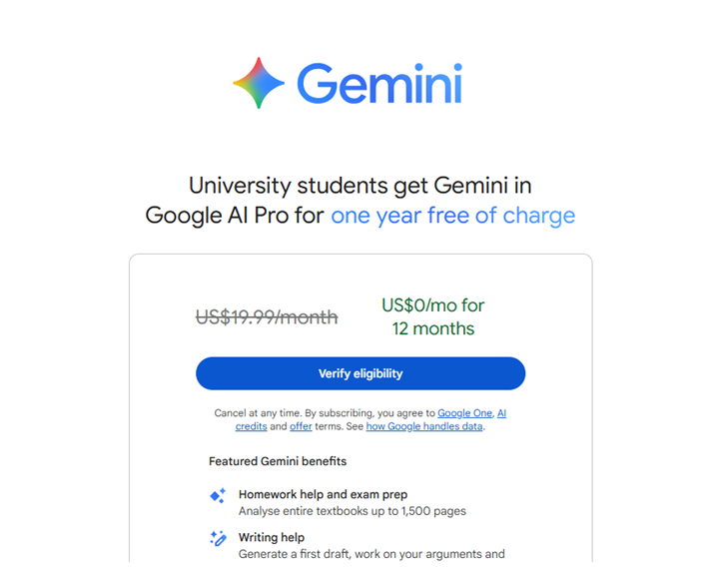
Task: Open the AI credits terms link
Action: [x=251, y=426]
